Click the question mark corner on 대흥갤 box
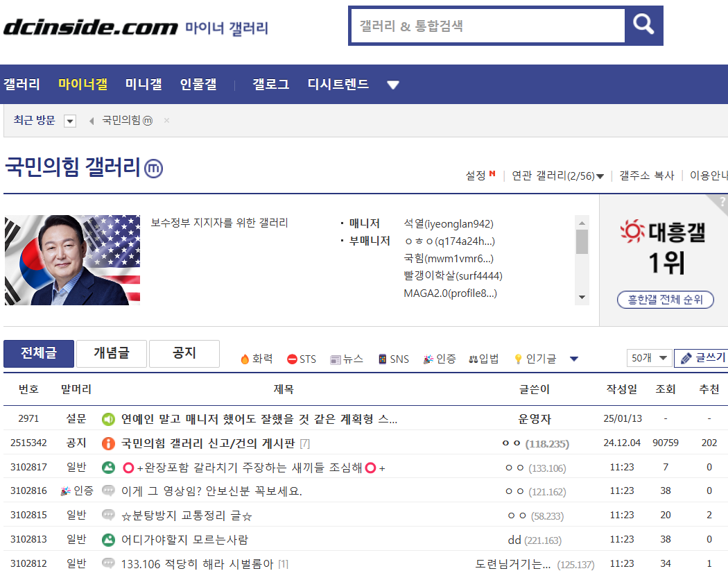Viewport: 728px width, 571px height. tap(722, 202)
